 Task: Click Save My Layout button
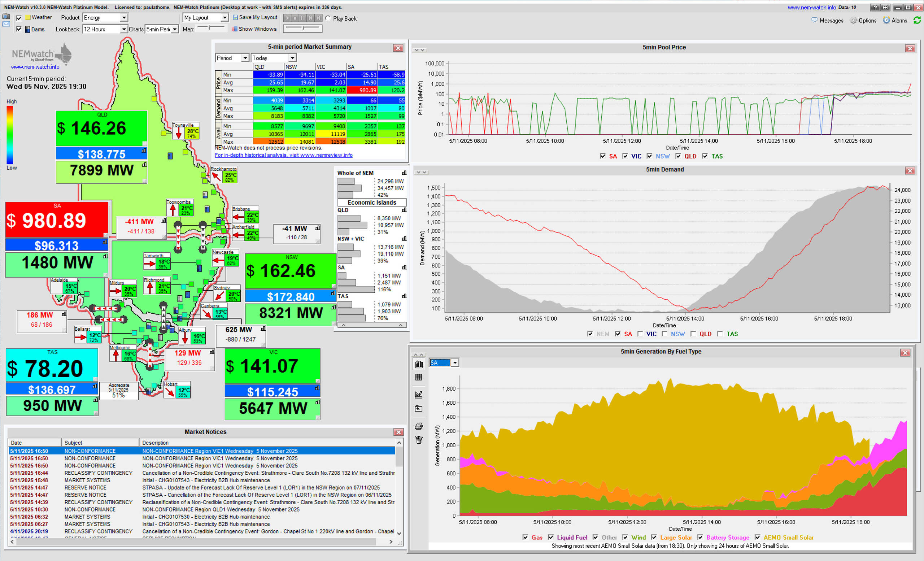pos(255,17)
